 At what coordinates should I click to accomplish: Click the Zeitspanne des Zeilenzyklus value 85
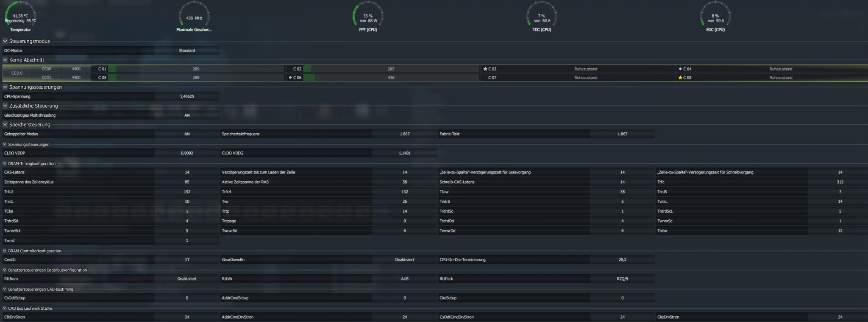pos(187,182)
